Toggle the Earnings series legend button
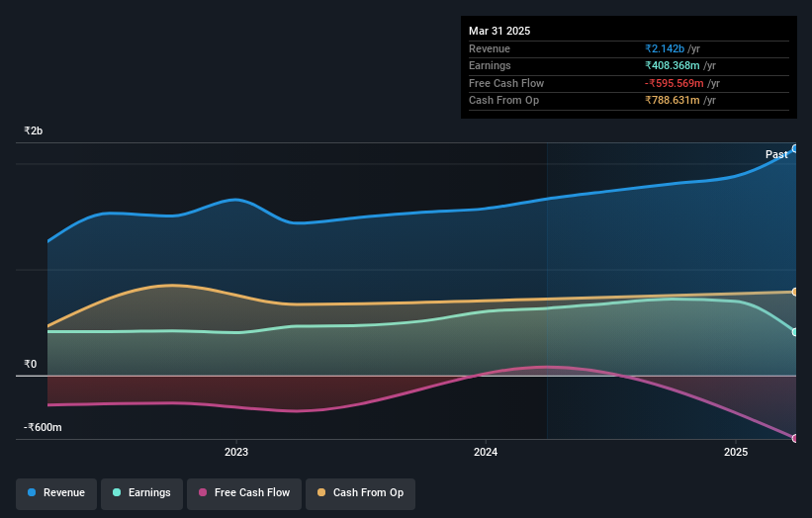Screen dimensions: 812x518 click(141, 493)
